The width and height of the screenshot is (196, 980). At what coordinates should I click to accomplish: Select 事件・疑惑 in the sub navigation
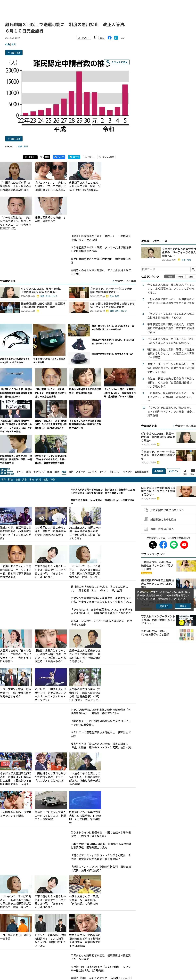point(7,480)
